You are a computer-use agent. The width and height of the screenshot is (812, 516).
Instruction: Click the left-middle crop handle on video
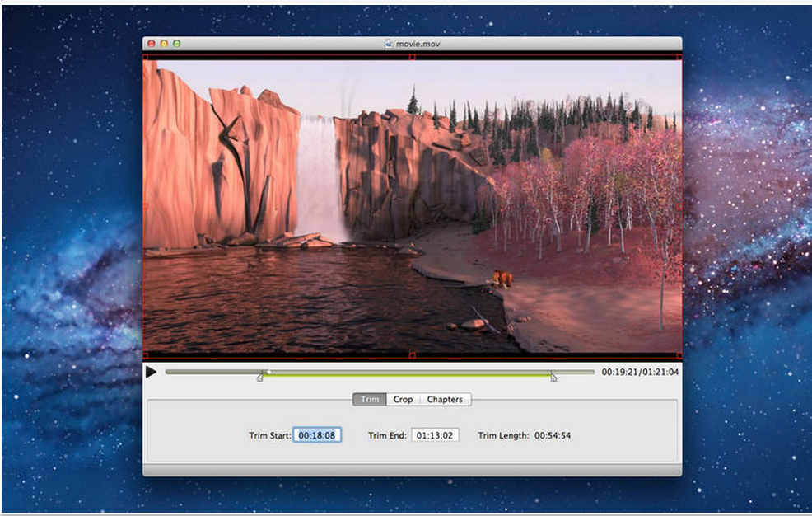click(145, 207)
